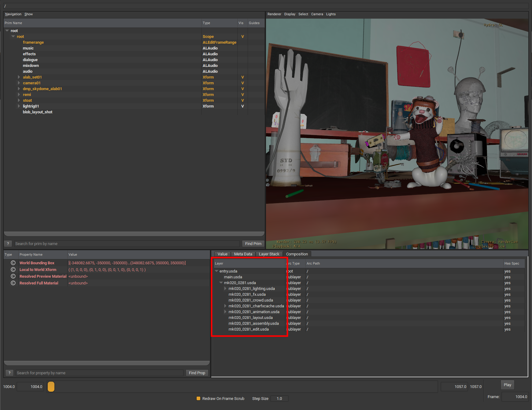This screenshot has height=410, width=532.
Task: Click the Find Prim button
Action: point(253,243)
